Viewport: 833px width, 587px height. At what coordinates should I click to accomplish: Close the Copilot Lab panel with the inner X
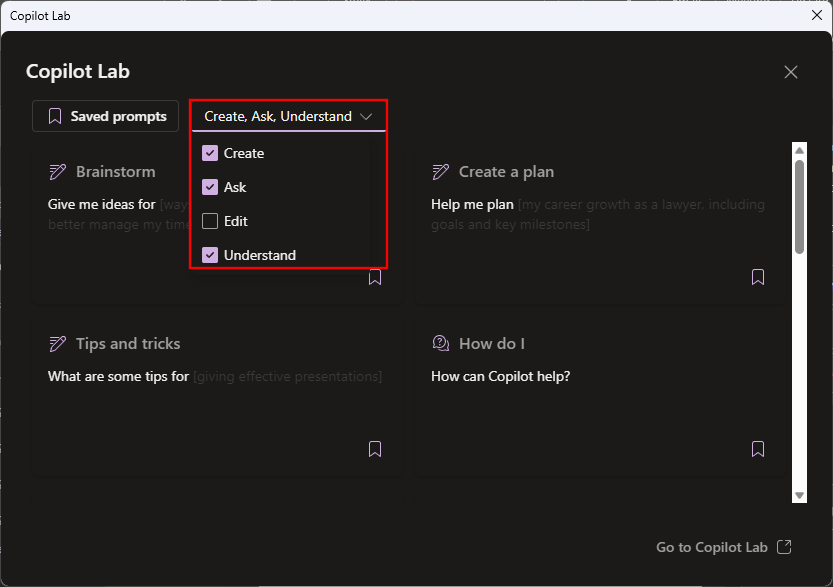coord(790,72)
